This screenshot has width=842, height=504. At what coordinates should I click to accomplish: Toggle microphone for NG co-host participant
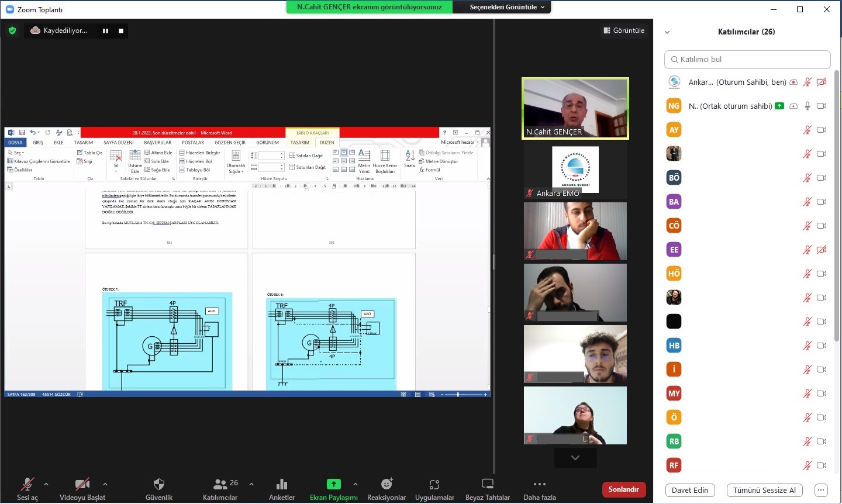808,106
